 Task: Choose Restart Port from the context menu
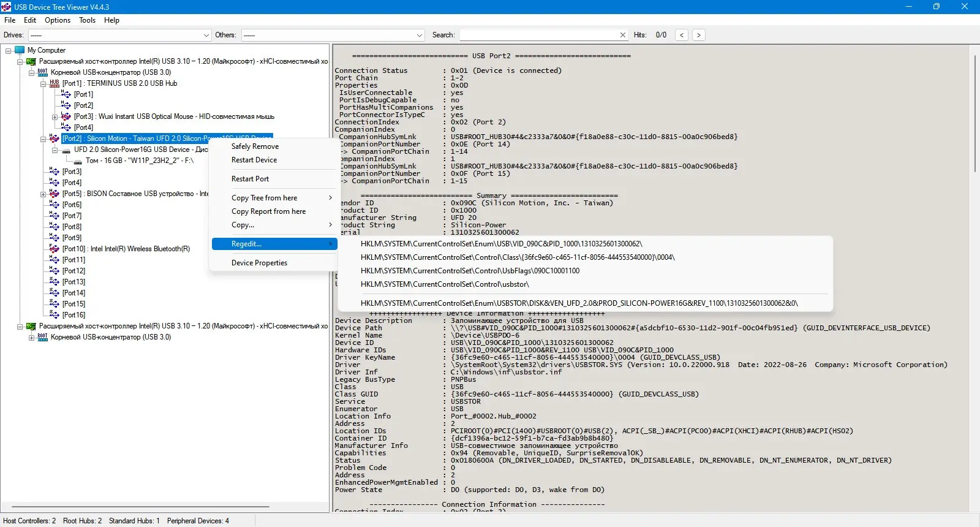point(273,179)
